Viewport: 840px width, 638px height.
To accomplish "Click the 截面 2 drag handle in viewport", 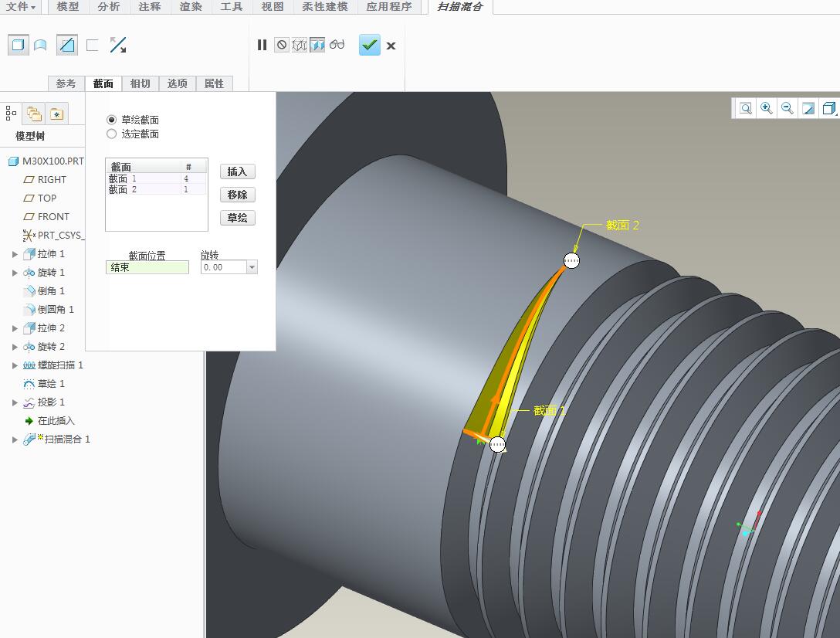I will coord(571,261).
